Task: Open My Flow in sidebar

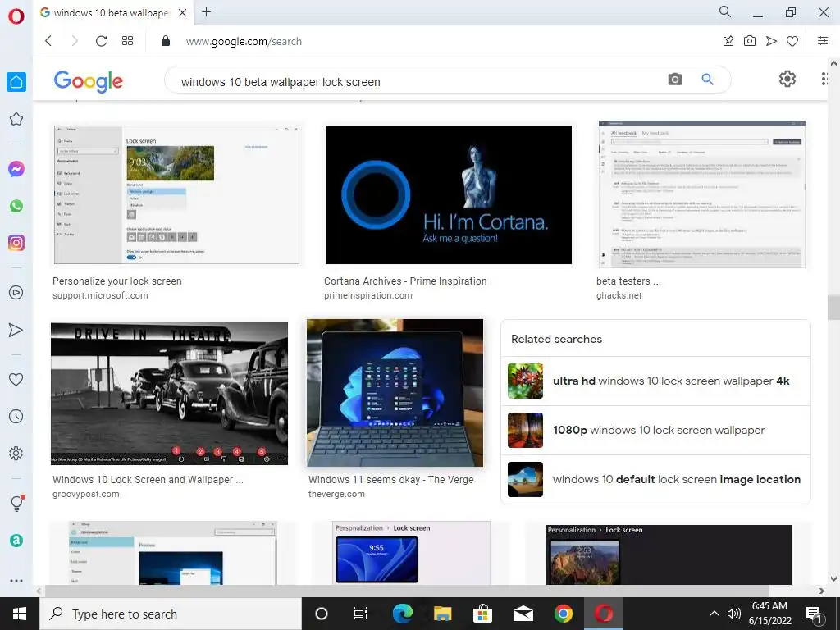Action: click(16, 330)
